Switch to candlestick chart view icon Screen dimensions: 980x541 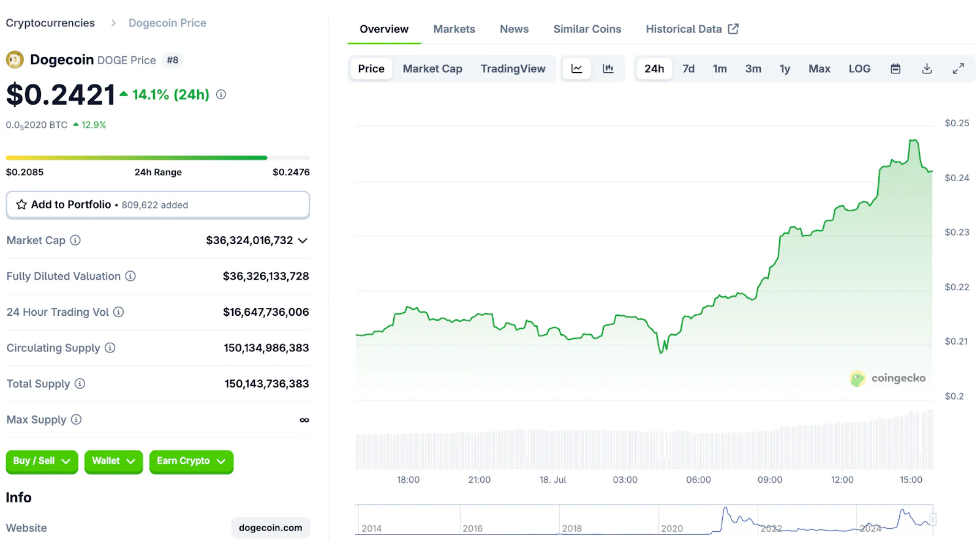(x=608, y=69)
